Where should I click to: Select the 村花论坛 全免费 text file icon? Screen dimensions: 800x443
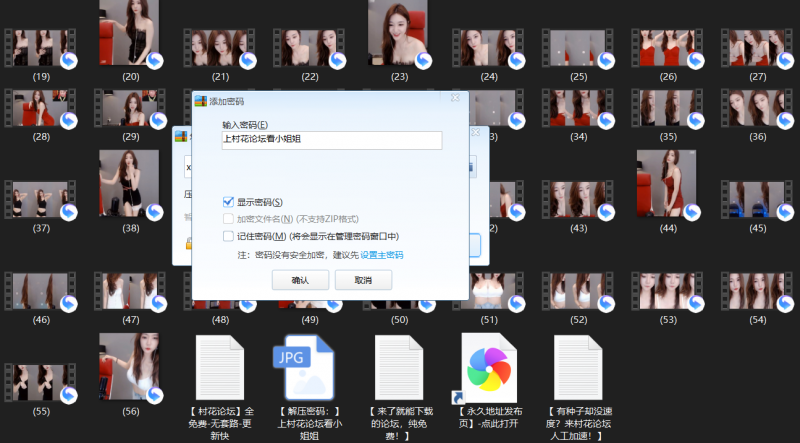click(220, 367)
